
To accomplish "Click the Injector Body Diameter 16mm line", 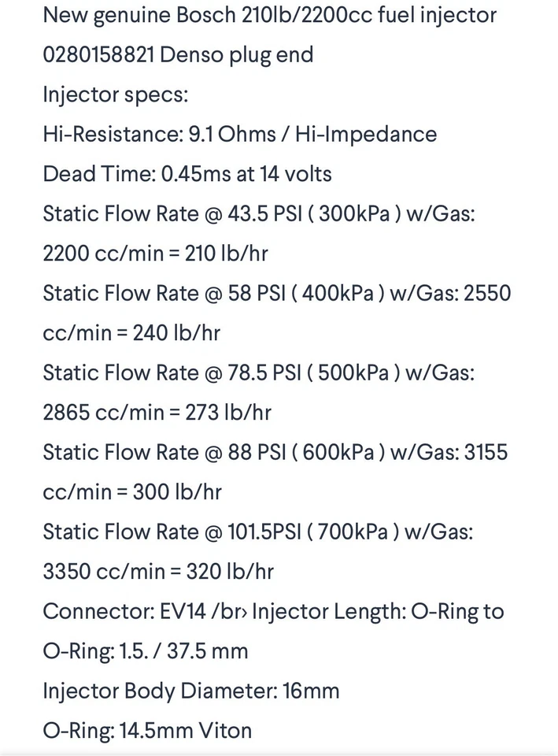I will (x=190, y=691).
